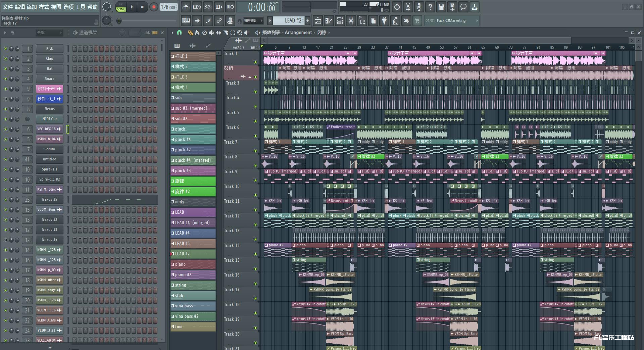
Task: Toggle the playlist snap magnet icon
Action: point(180,33)
